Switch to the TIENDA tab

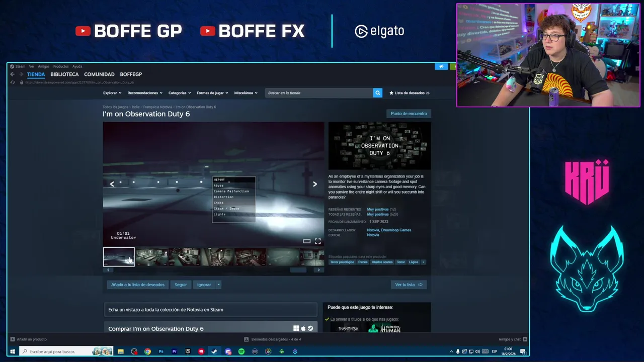pyautogui.click(x=36, y=74)
